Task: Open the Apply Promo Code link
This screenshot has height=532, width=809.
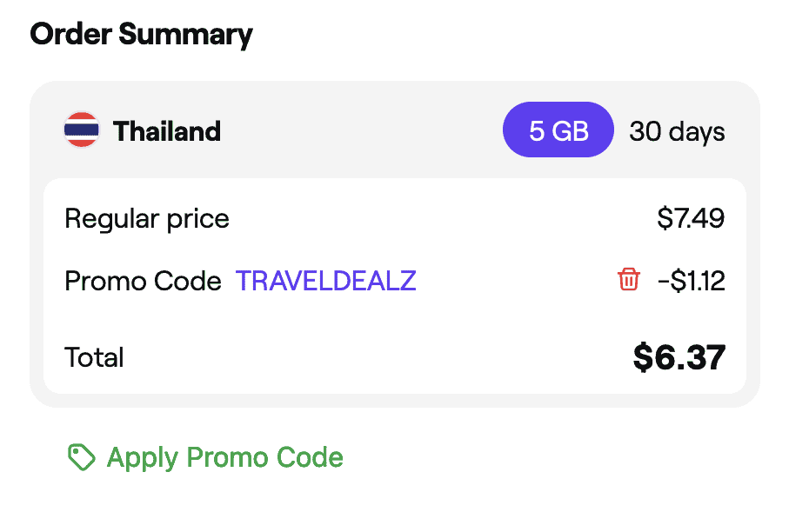Action: pyautogui.click(x=224, y=457)
